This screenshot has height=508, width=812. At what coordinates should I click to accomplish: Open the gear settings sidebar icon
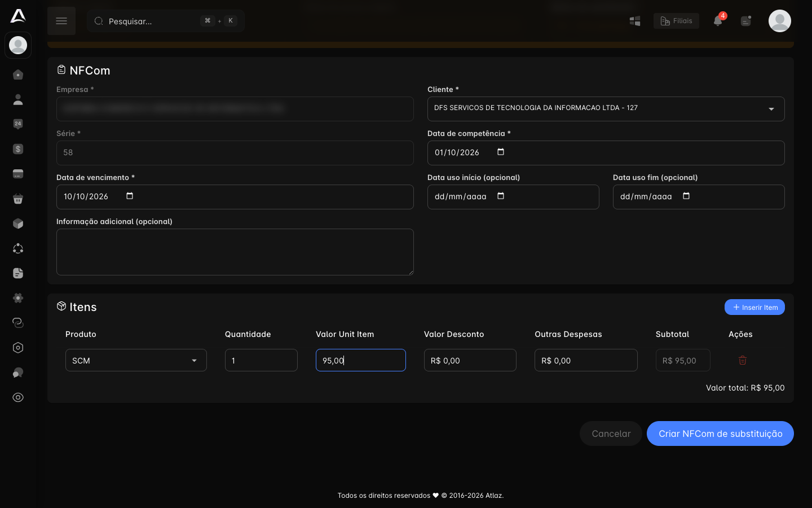pyautogui.click(x=18, y=298)
